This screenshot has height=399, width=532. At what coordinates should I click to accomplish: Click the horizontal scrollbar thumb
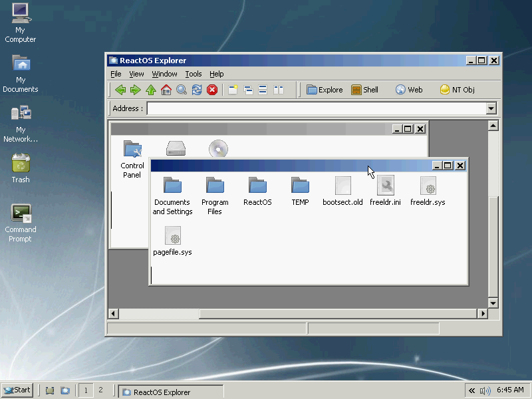coord(338,313)
